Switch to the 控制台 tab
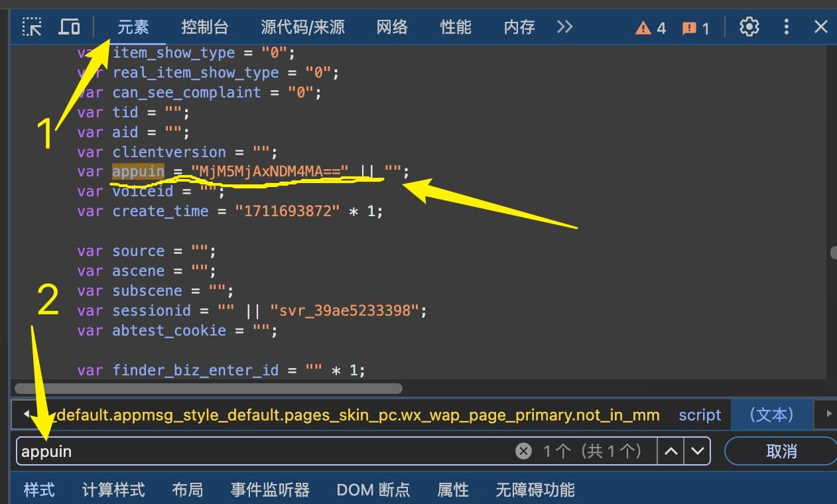The height and width of the screenshot is (504, 837). tap(205, 27)
